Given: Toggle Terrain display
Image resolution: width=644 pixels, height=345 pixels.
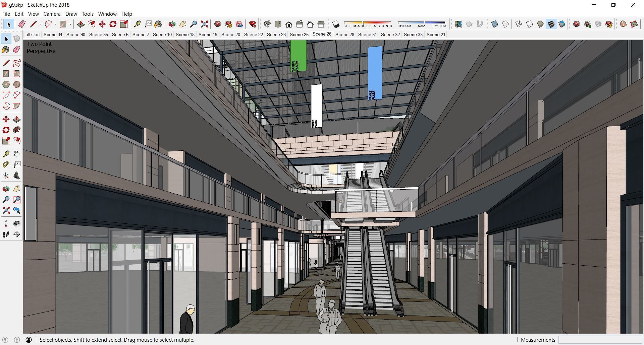Looking at the screenshot, I should [469, 24].
